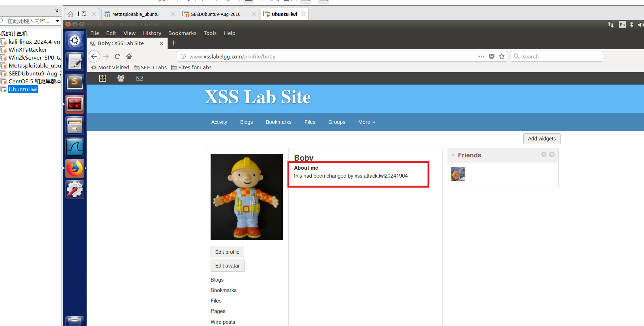Launch the text editor from launcher
Screen dimensions: 644x326
click(x=75, y=61)
